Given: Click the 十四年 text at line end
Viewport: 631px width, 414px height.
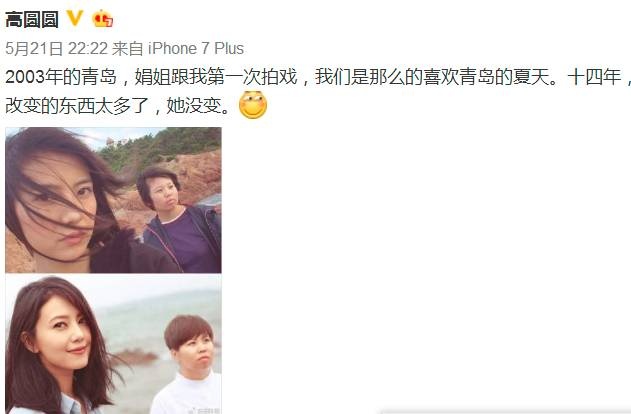Looking at the screenshot, I should [x=594, y=77].
